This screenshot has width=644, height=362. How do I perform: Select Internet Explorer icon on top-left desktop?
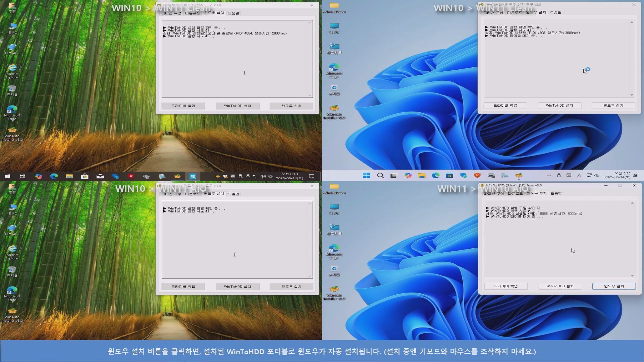pos(12,71)
